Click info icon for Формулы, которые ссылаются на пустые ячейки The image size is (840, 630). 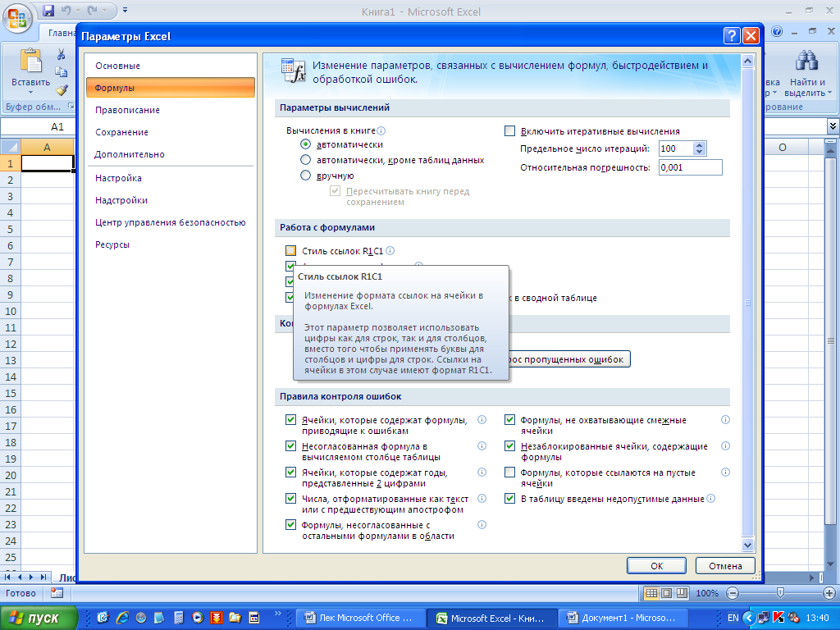pyautogui.click(x=725, y=472)
